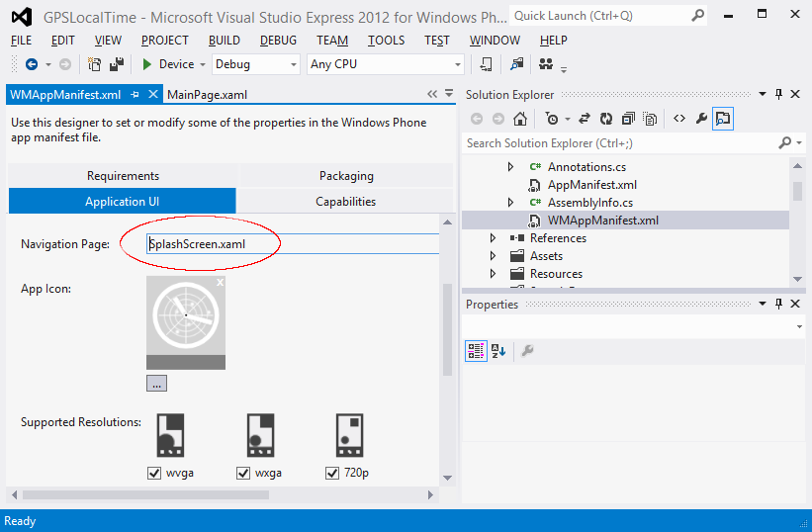The width and height of the screenshot is (812, 532).
Task: Click the Pending Changes Filter clock icon
Action: pyautogui.click(x=552, y=119)
